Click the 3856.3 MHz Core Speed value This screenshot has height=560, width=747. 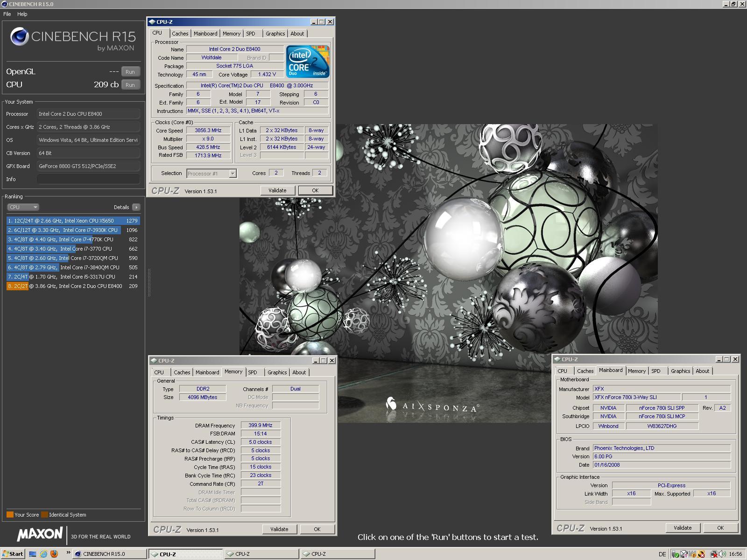[x=208, y=131]
